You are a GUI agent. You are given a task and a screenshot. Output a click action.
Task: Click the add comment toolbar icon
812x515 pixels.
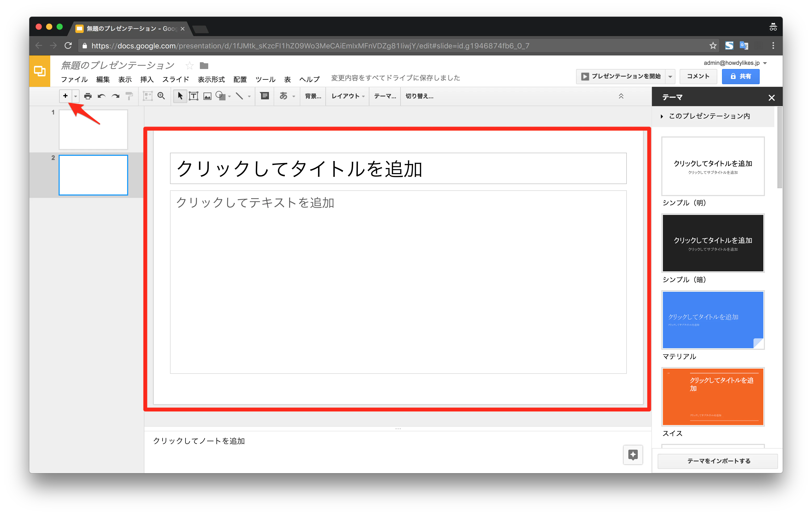[x=265, y=96]
